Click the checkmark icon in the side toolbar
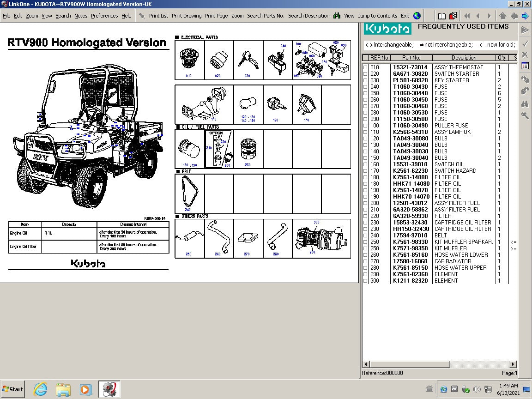The width and height of the screenshot is (532, 399). 524,43
